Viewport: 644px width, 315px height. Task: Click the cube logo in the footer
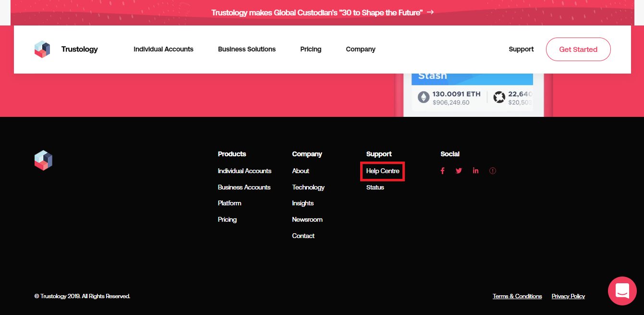pyautogui.click(x=43, y=160)
